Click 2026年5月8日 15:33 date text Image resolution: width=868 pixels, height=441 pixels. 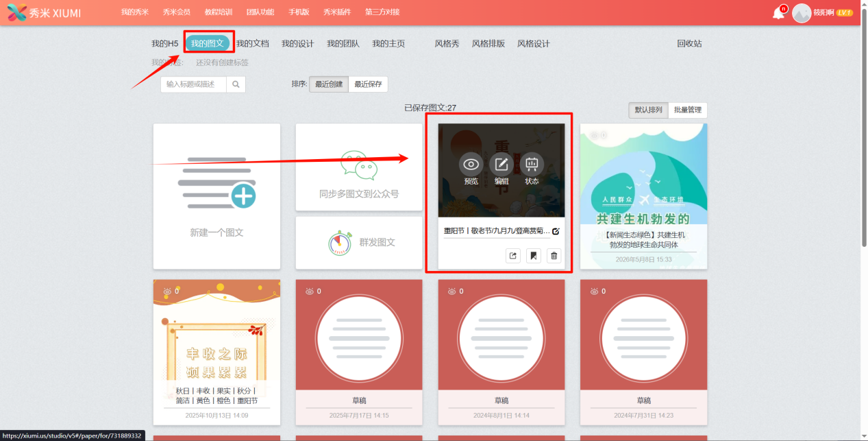pos(643,260)
